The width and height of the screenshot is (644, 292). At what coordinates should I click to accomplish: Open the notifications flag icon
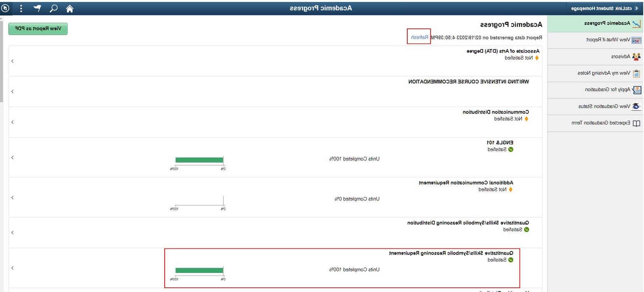point(37,8)
